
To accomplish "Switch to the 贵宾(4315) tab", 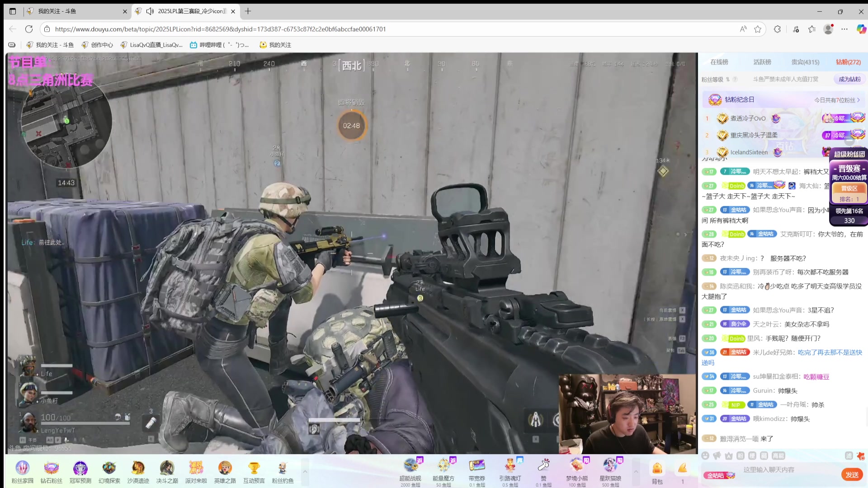I will click(805, 62).
